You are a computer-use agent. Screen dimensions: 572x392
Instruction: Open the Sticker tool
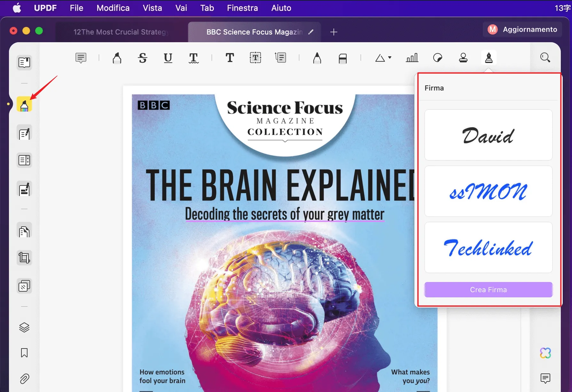tap(437, 58)
